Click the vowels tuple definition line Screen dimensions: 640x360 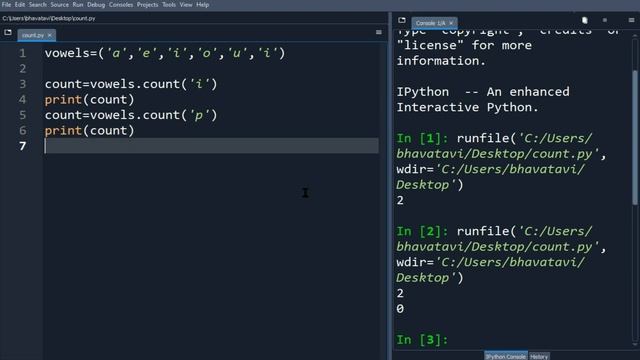pos(165,53)
